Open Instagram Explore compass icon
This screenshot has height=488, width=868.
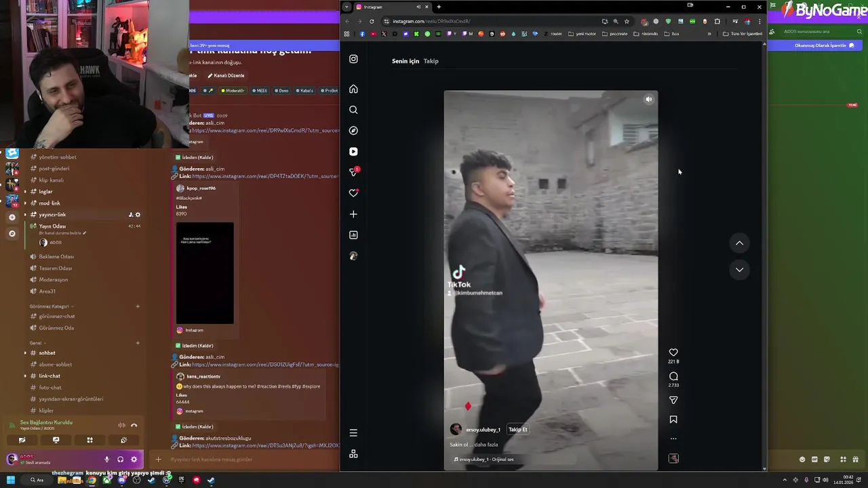click(x=353, y=130)
